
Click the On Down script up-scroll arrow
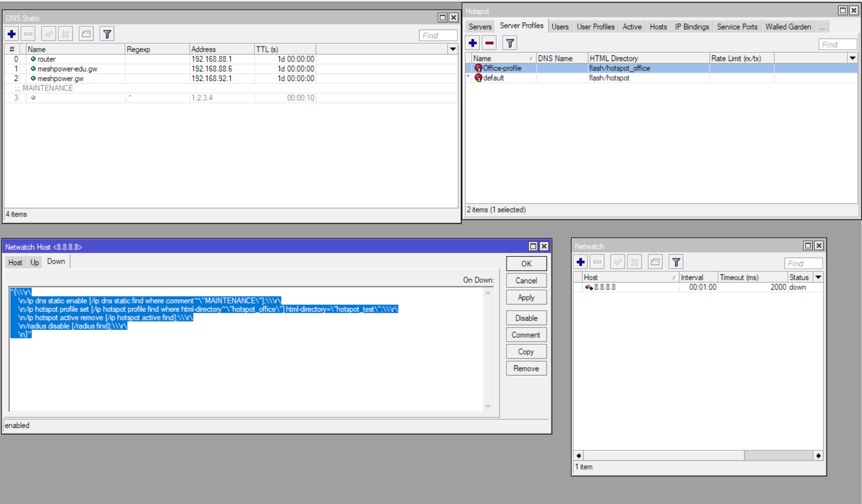488,293
